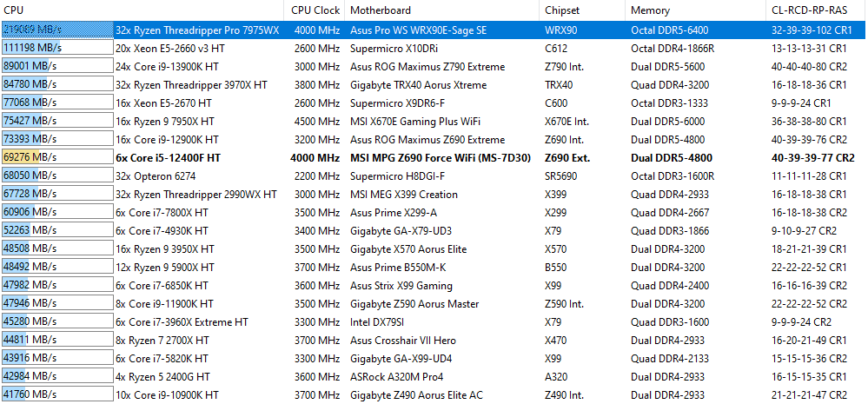Image resolution: width=868 pixels, height=404 pixels.
Task: Select the 8x Core i9-11900K HT row
Action: coord(434,304)
